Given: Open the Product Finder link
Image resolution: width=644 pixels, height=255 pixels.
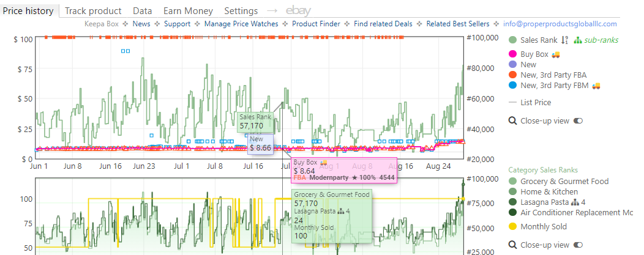Looking at the screenshot, I should point(316,24).
